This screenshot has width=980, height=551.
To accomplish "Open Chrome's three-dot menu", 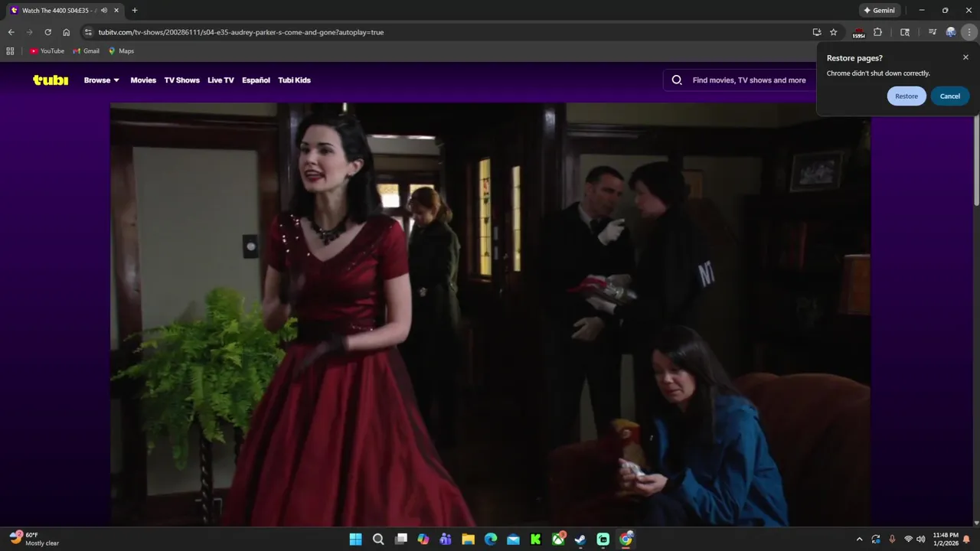I will (x=970, y=32).
